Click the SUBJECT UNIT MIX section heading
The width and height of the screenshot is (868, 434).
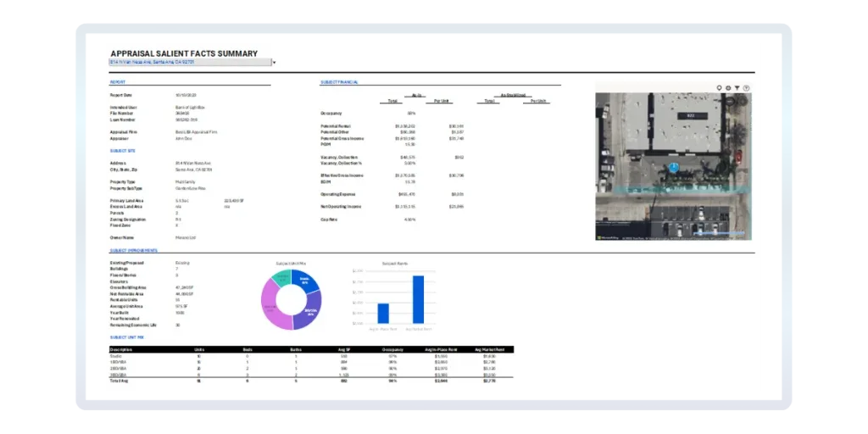127,337
